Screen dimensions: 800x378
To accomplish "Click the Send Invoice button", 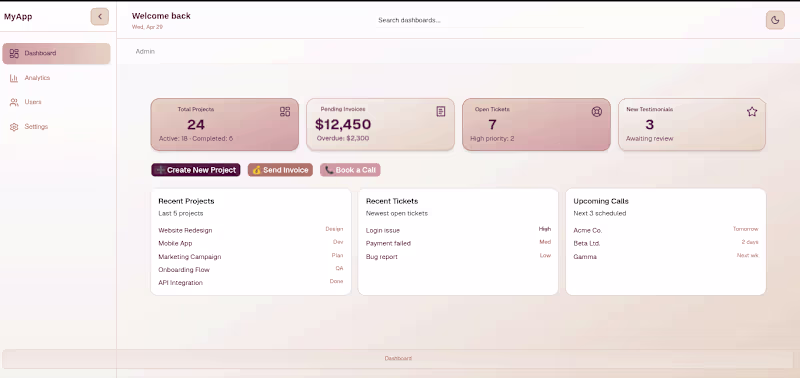I will [x=280, y=170].
